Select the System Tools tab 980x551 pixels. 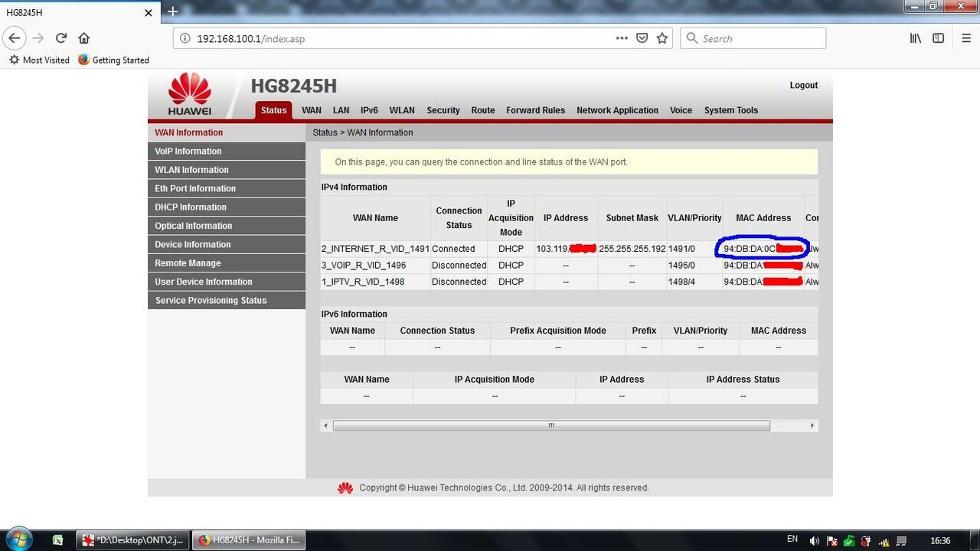click(730, 109)
